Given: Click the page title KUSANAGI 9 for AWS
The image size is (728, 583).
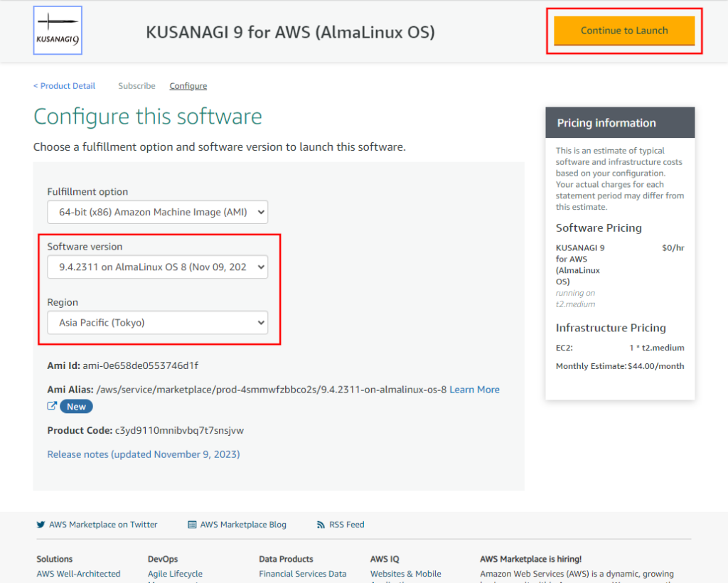Looking at the screenshot, I should [x=291, y=32].
